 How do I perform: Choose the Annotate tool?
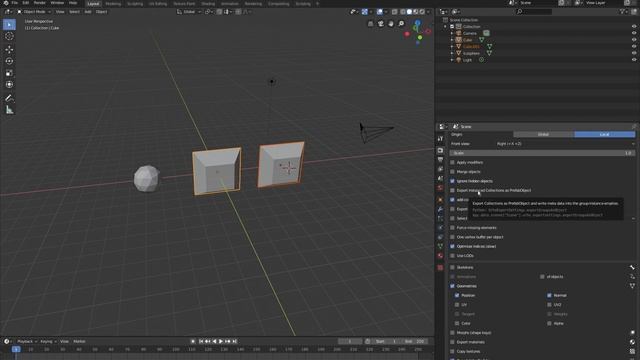9,98
